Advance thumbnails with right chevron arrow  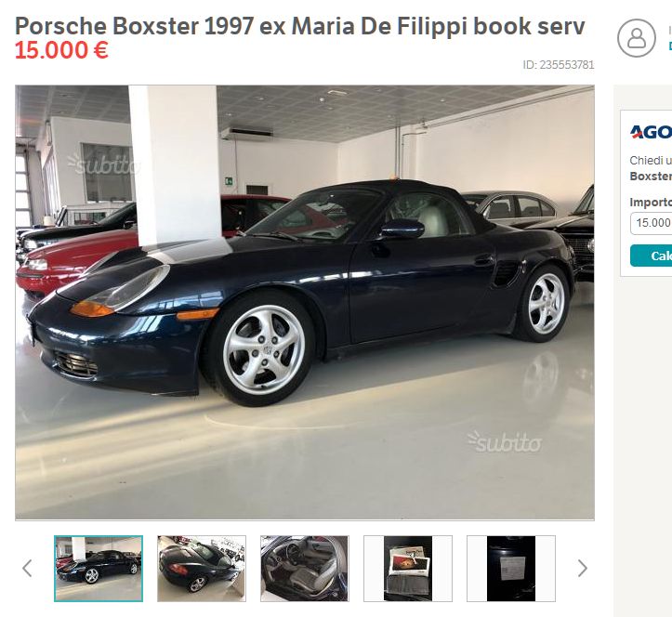(582, 569)
